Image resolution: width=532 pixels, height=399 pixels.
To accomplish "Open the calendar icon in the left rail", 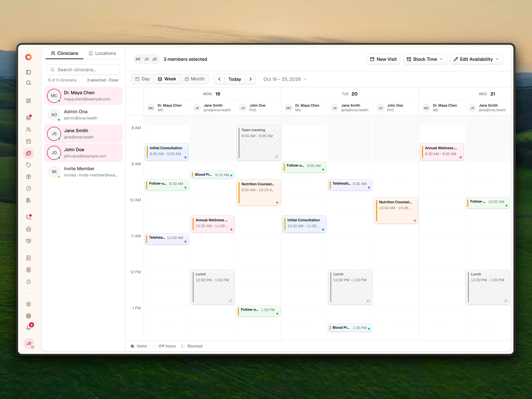I will click(x=28, y=141).
